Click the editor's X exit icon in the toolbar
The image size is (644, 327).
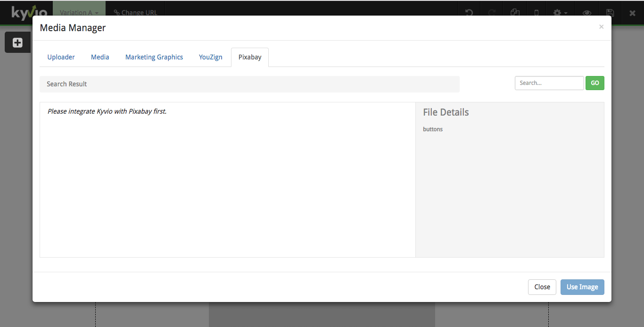(633, 13)
